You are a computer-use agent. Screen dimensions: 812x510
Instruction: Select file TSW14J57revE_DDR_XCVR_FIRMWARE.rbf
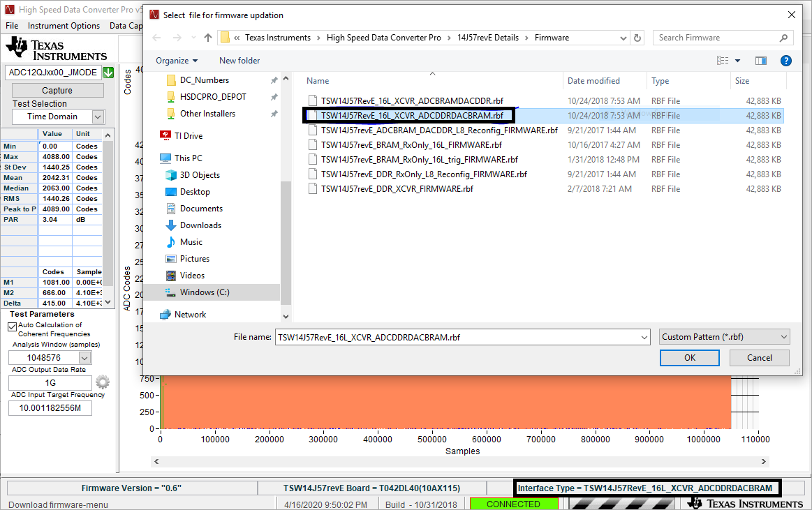[397, 189]
